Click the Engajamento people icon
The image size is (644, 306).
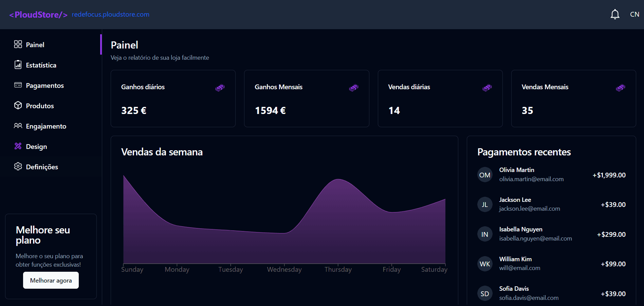18,126
